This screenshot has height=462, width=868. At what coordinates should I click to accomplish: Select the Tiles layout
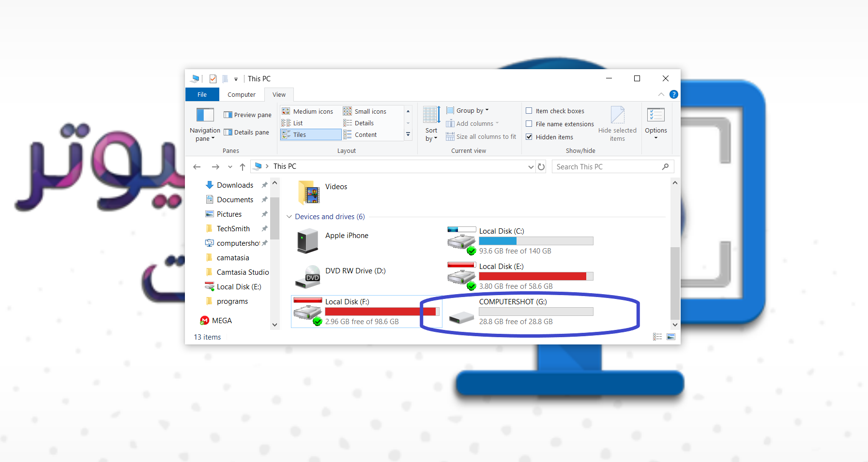click(x=310, y=134)
